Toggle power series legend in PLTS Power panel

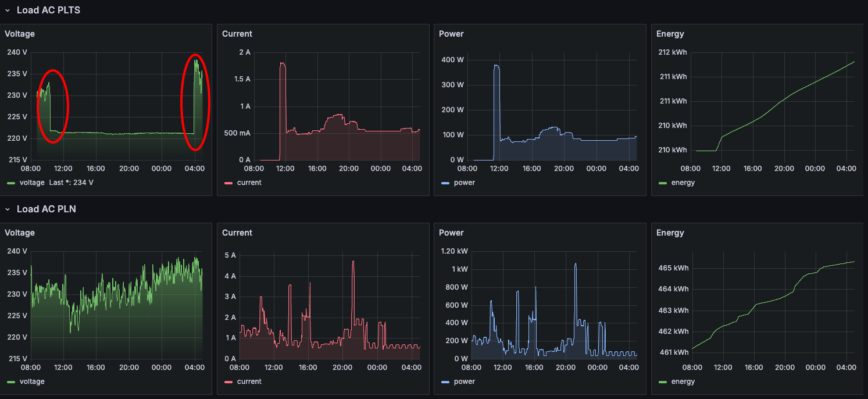point(464,183)
